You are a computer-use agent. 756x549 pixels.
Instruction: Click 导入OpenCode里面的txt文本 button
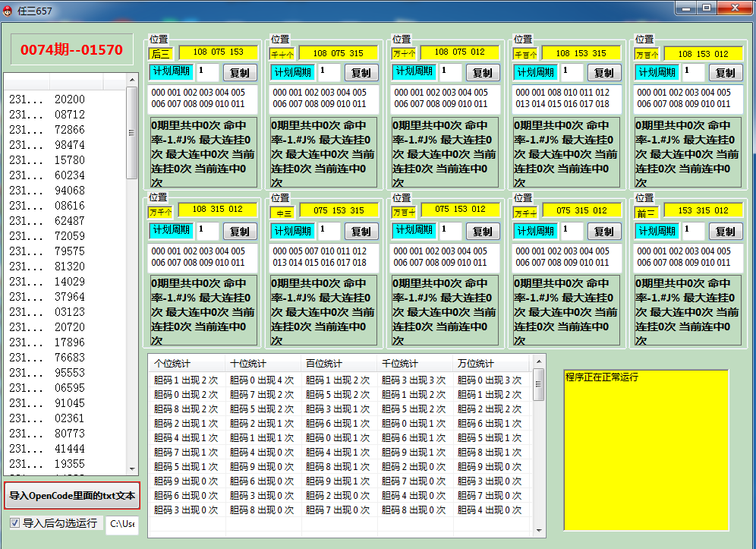tap(72, 495)
